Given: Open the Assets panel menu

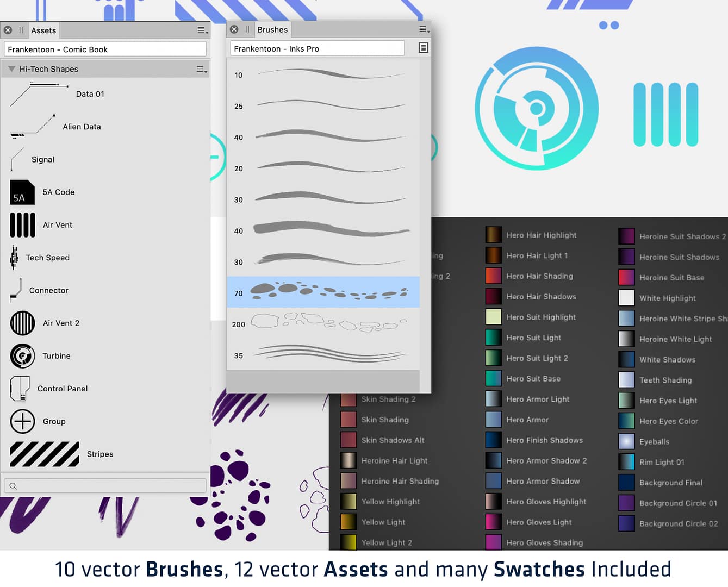Looking at the screenshot, I should pos(201,30).
